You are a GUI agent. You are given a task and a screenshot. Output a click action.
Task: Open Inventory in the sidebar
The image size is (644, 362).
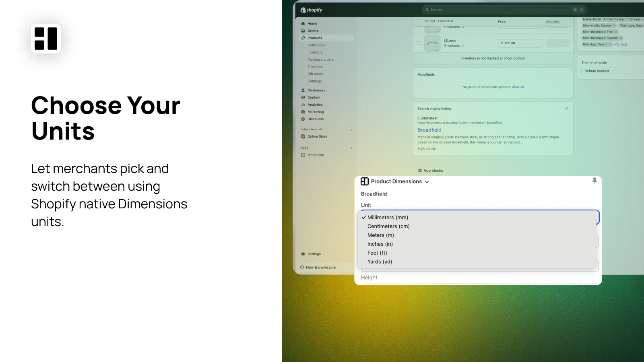[x=315, y=53]
